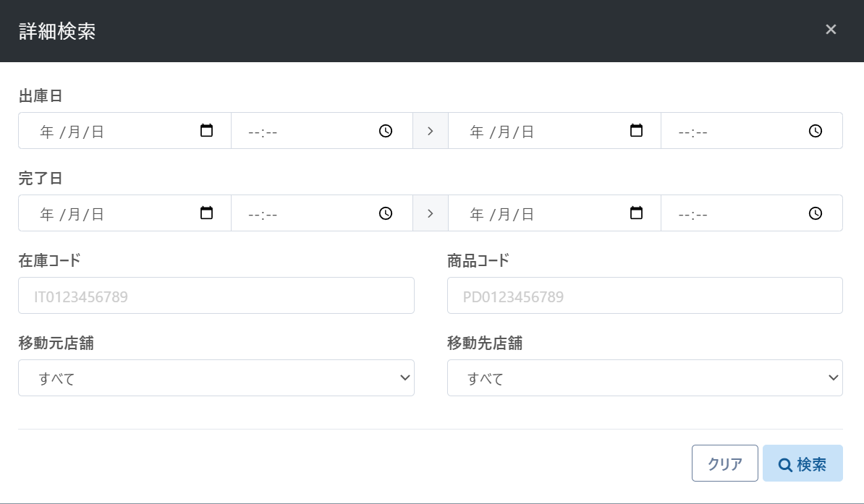
Task: Click the 検索 search button
Action: pos(802,464)
